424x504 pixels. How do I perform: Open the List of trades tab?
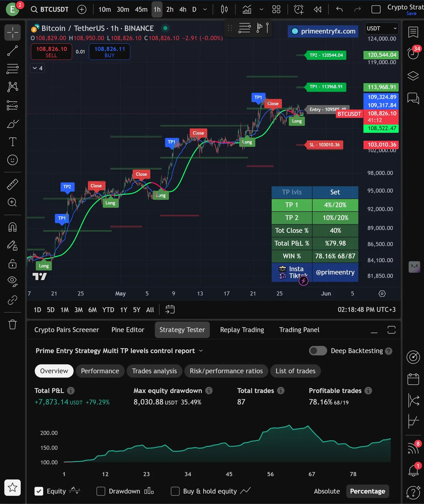[x=295, y=371]
